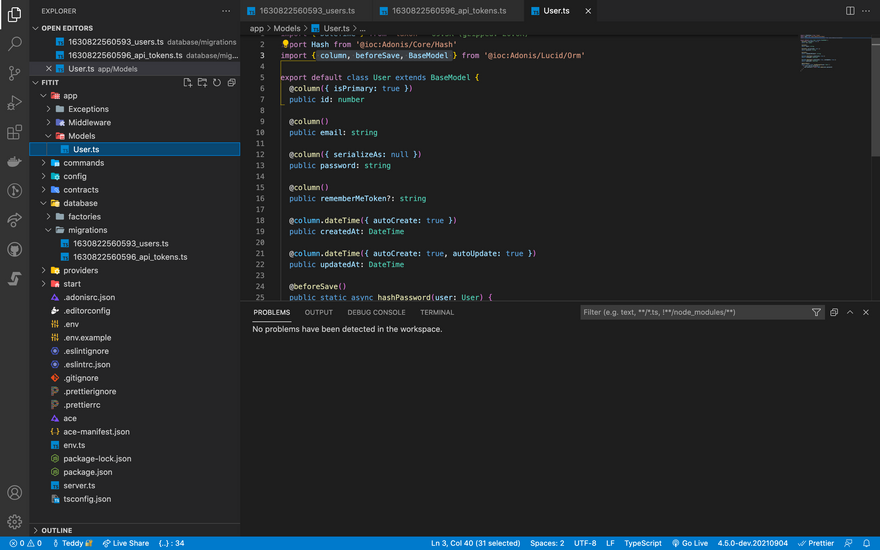Refresh the explorer file tree
The image size is (880, 550).
(217, 83)
